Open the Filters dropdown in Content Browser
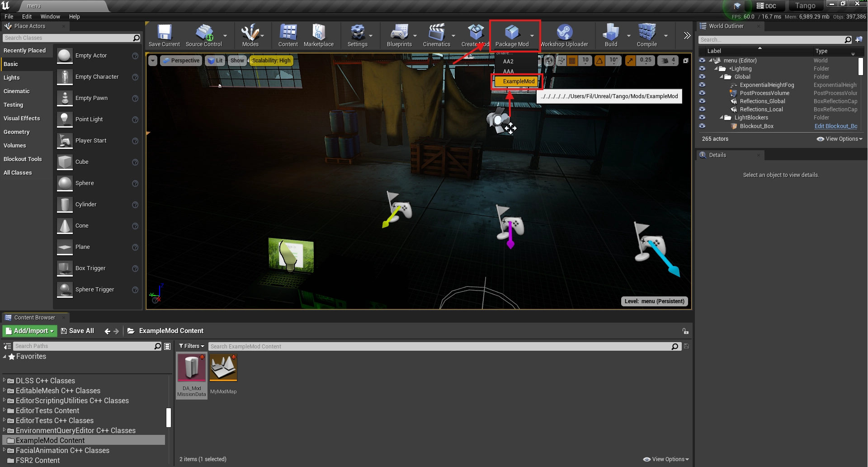868x467 pixels. click(x=192, y=346)
